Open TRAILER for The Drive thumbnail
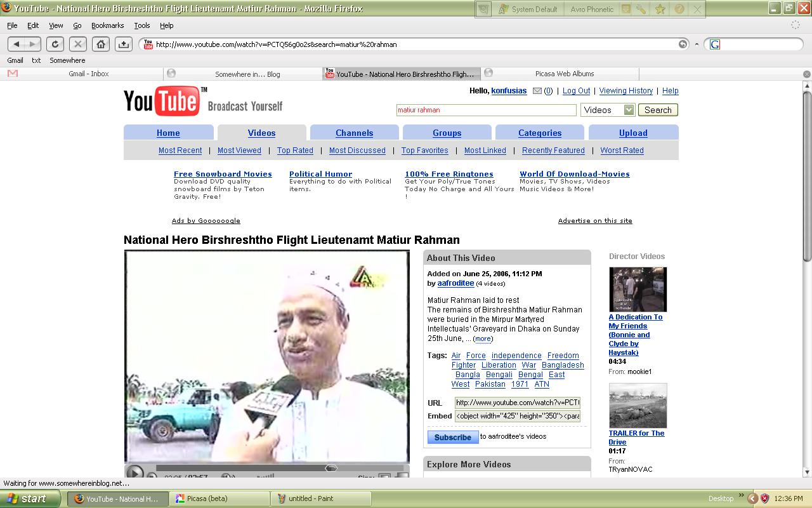 [638, 405]
